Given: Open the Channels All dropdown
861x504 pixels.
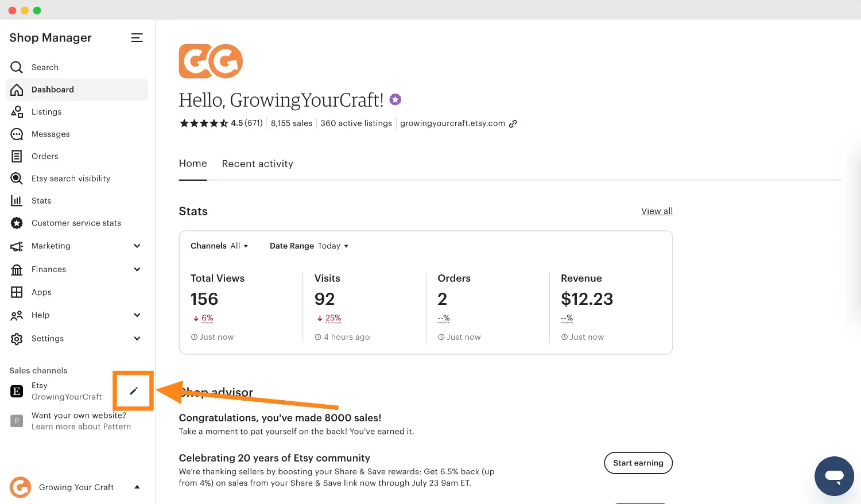Looking at the screenshot, I should point(219,246).
